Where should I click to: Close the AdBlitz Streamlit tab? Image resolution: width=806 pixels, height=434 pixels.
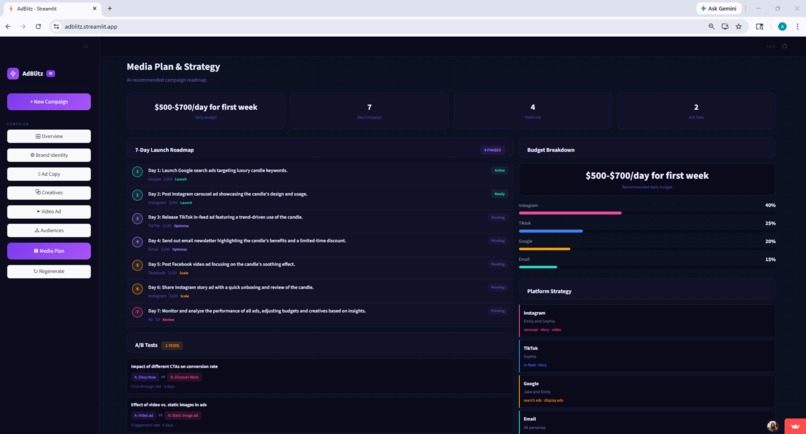tap(95, 8)
